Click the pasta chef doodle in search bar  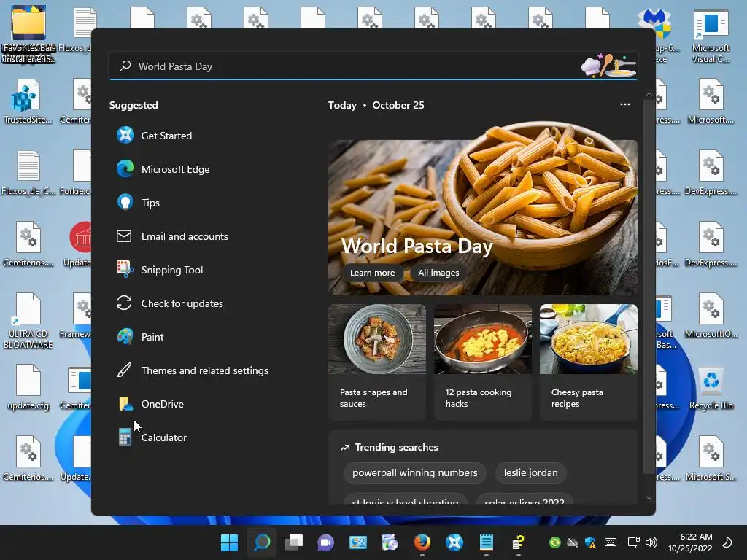click(608, 66)
